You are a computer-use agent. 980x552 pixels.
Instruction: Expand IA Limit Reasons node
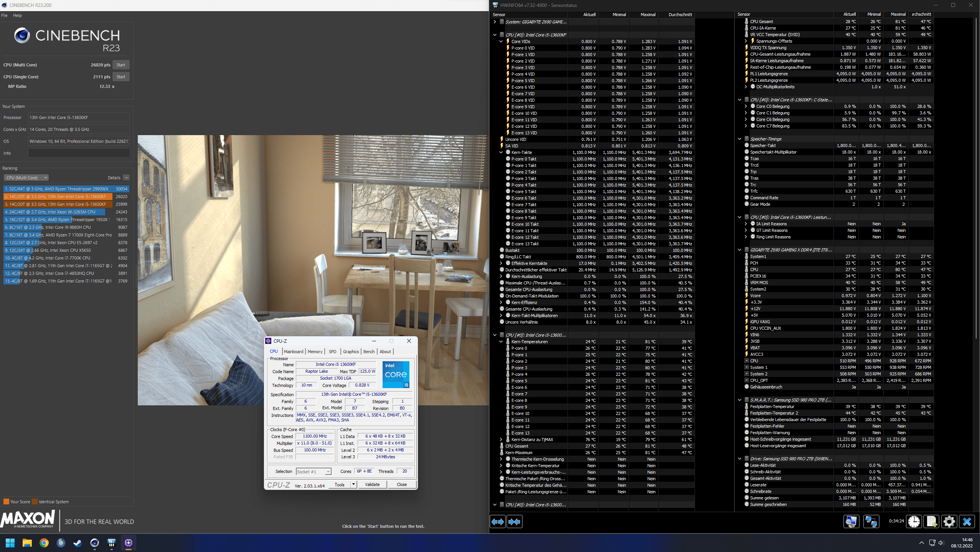point(746,224)
